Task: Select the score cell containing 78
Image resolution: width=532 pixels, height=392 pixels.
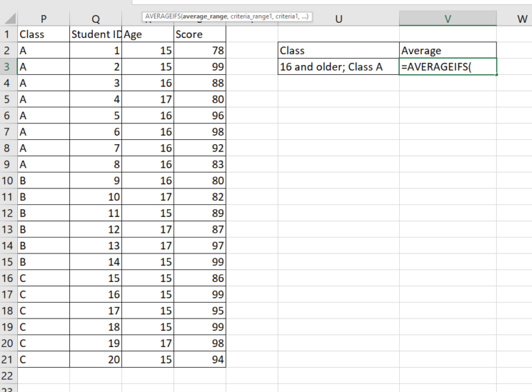Action: tap(199, 51)
